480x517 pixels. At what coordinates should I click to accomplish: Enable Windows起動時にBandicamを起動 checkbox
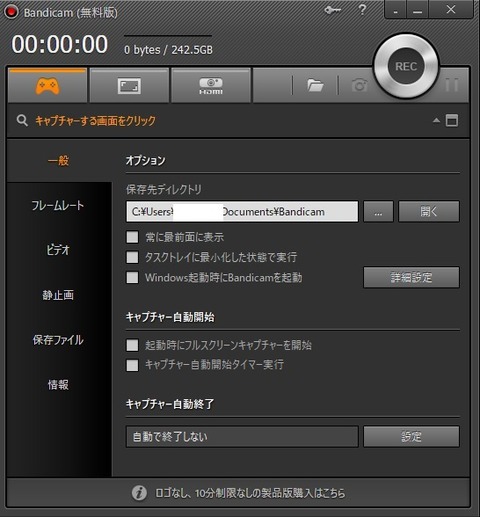point(132,277)
